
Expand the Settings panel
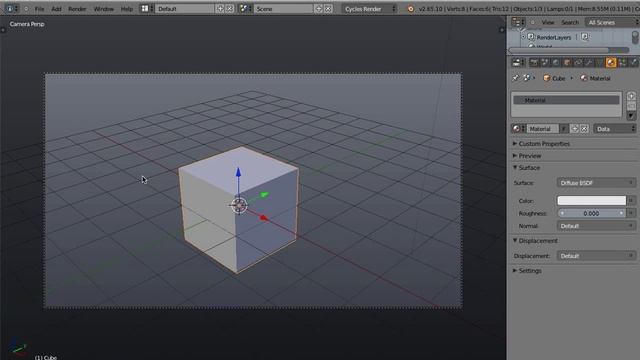click(527, 271)
